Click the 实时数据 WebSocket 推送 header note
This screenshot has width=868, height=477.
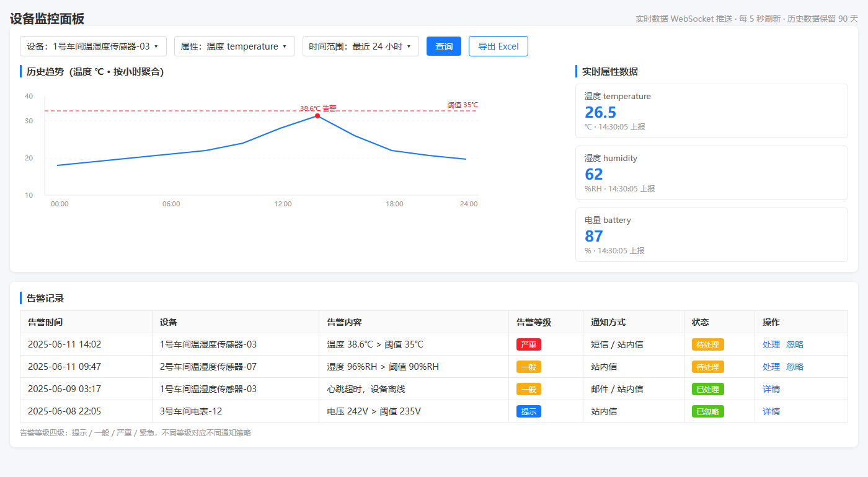point(747,19)
